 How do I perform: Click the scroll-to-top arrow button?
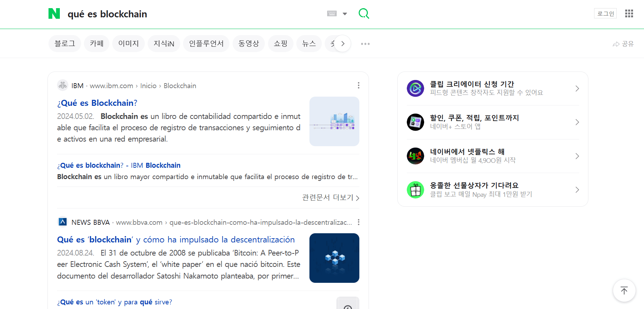(624, 291)
